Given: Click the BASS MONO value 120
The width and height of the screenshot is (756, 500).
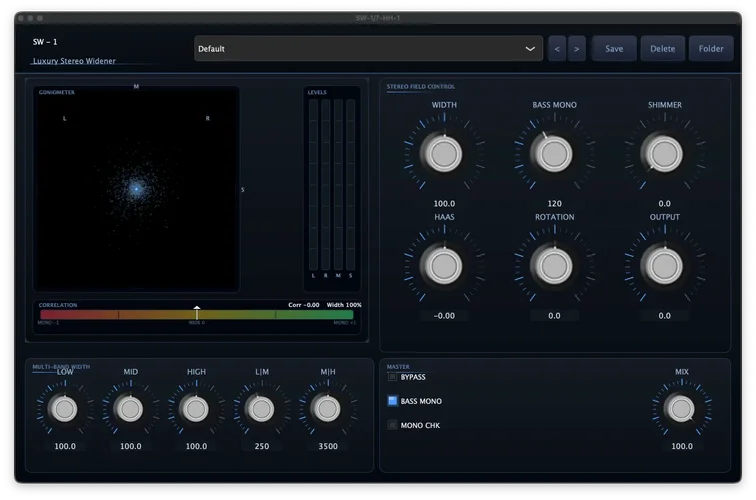Looking at the screenshot, I should tap(554, 203).
